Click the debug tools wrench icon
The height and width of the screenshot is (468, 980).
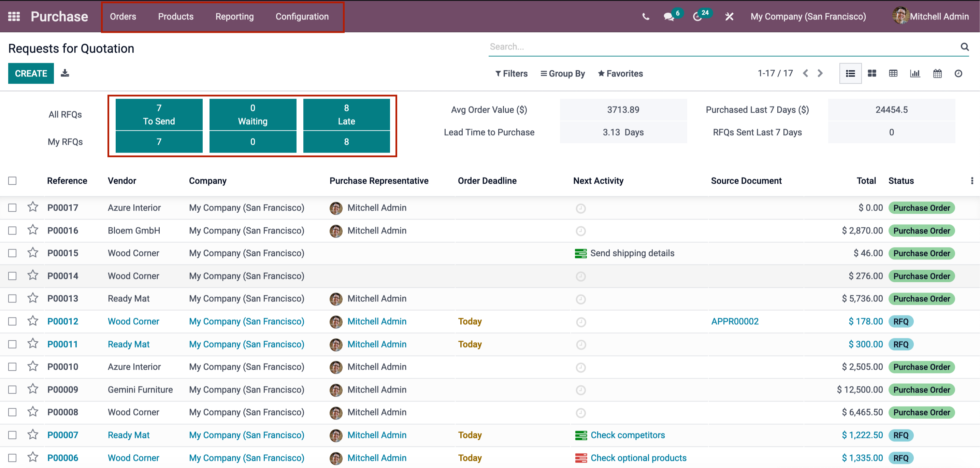(x=729, y=16)
